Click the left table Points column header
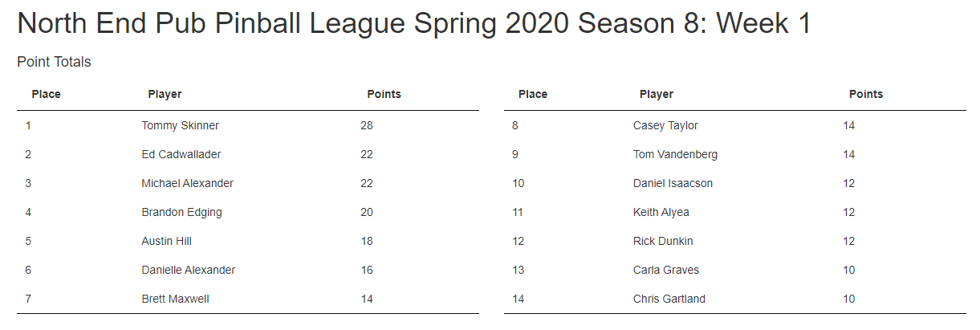The image size is (980, 330). pyautogui.click(x=384, y=94)
